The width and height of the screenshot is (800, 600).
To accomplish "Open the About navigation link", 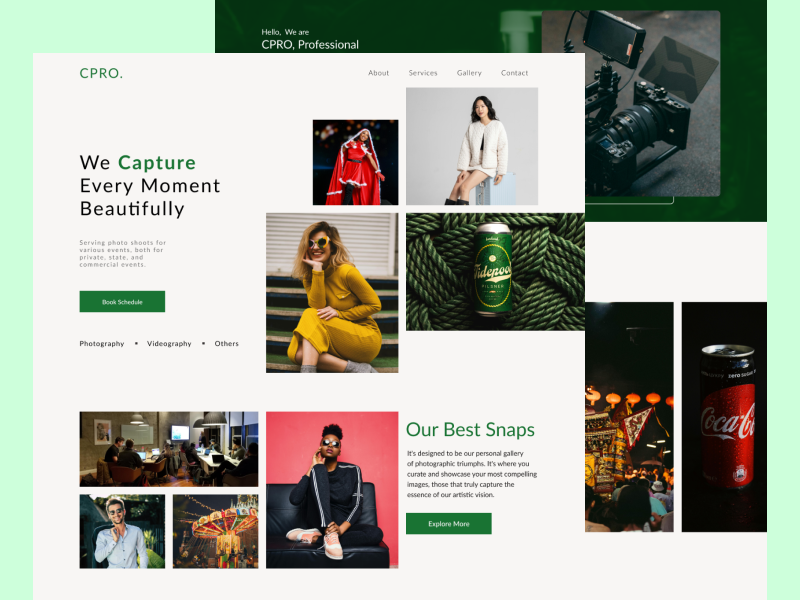I will click(x=378, y=72).
